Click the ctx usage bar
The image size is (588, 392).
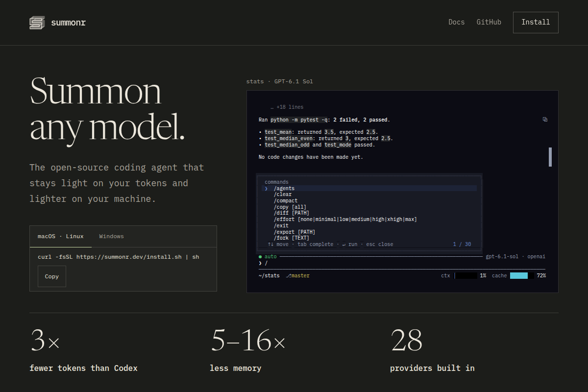tap(466, 276)
